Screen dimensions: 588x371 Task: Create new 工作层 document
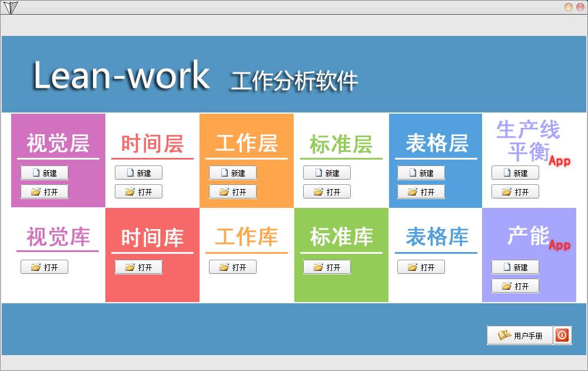point(232,173)
